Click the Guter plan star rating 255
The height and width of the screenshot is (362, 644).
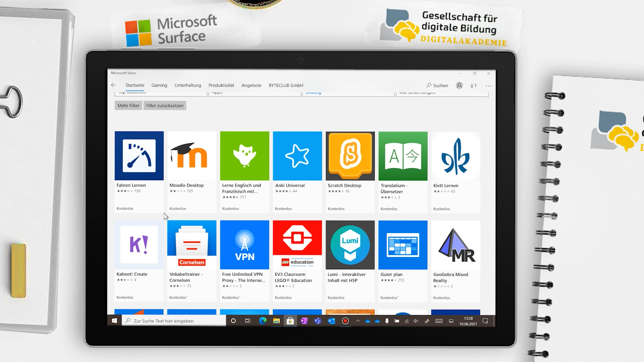[392, 280]
